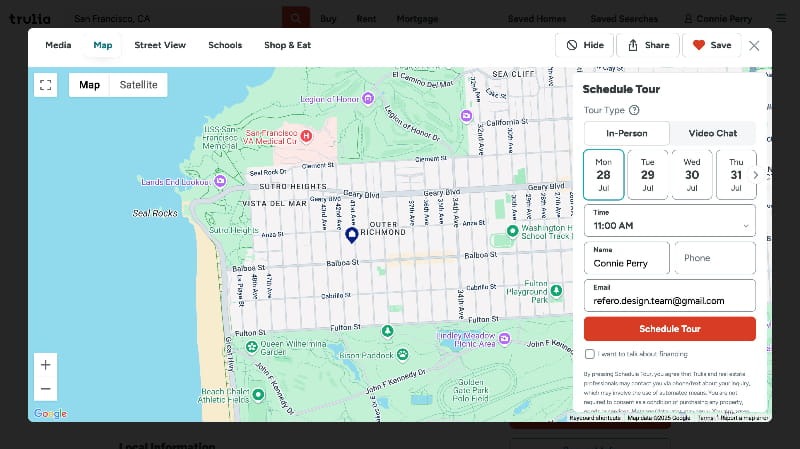Open the Schools tab

225,45
